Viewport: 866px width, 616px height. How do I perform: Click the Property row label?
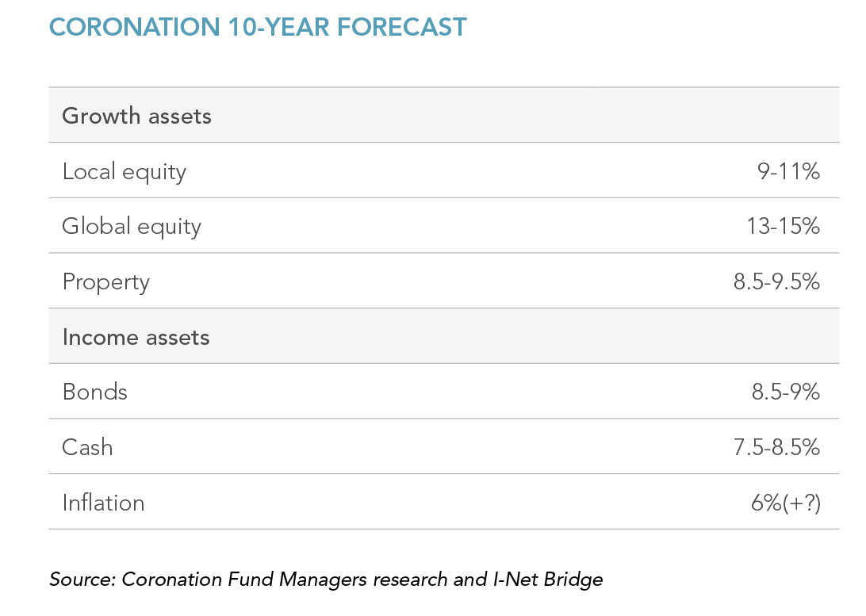click(106, 282)
